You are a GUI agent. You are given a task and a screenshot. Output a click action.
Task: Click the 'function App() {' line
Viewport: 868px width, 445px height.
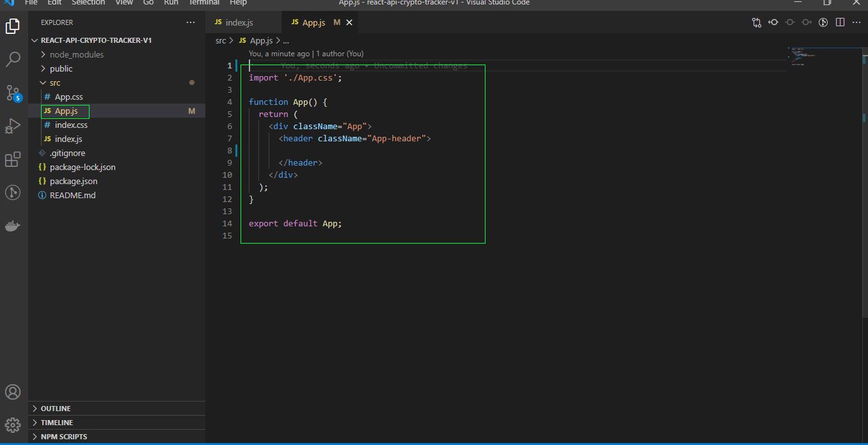click(288, 102)
